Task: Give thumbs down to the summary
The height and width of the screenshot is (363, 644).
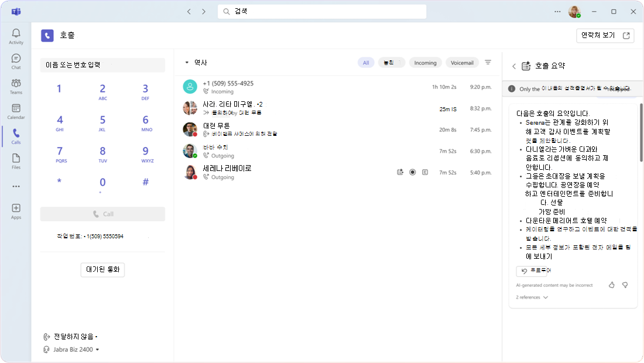Action: click(x=625, y=285)
